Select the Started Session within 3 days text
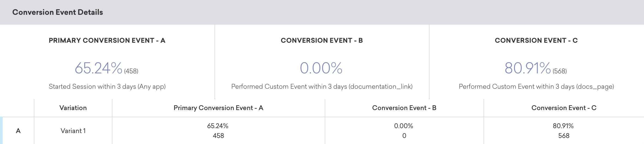644x144 pixels. pos(107,87)
